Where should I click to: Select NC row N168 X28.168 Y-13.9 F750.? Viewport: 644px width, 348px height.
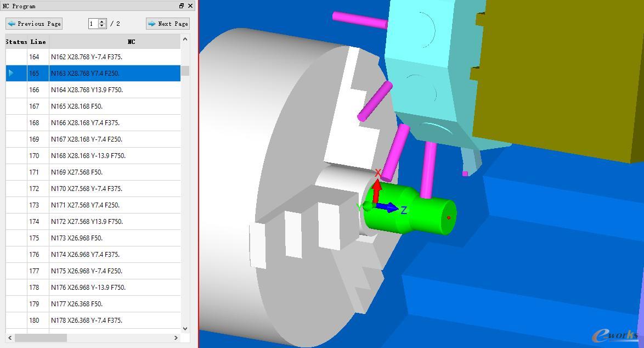coord(93,155)
